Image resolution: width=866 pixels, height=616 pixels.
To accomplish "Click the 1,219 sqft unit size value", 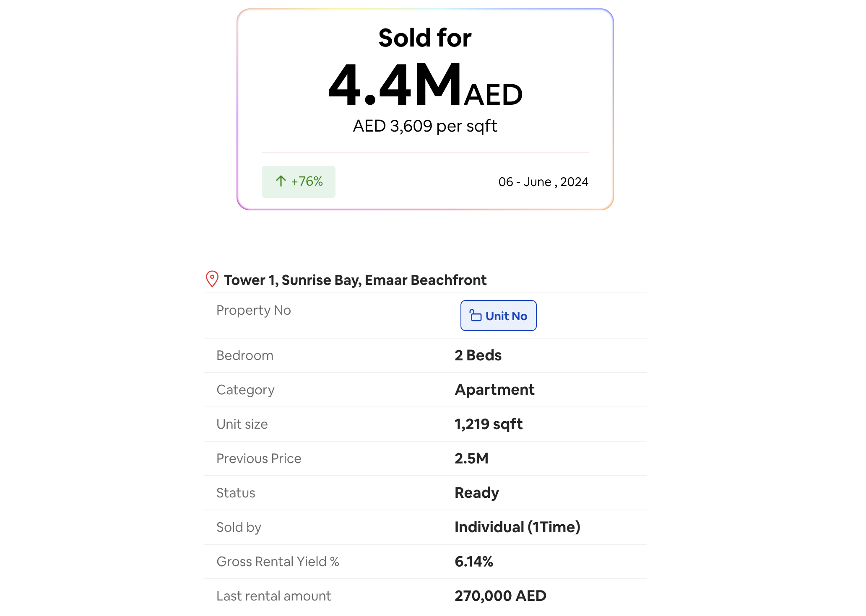I will [x=489, y=424].
